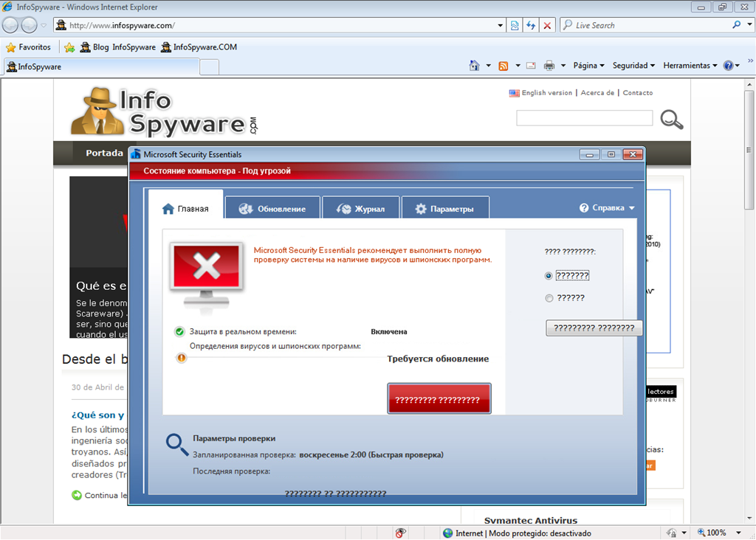Image resolution: width=756 pixels, height=540 pixels.
Task: Click the orange definitions warning icon
Action: tap(182, 358)
